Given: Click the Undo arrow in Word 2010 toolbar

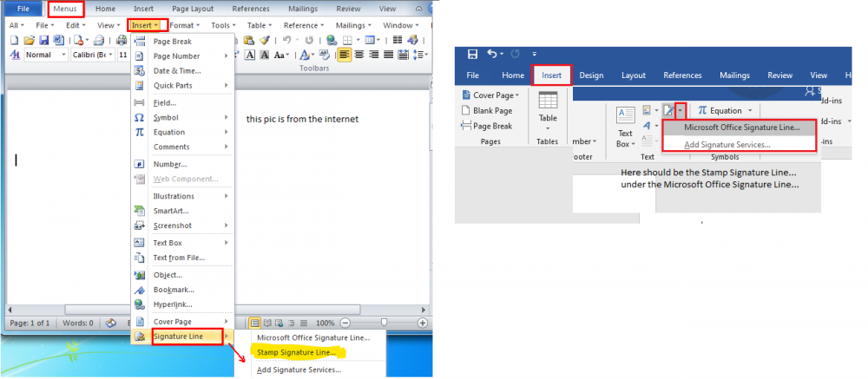Looking at the screenshot, I should coord(286,40).
